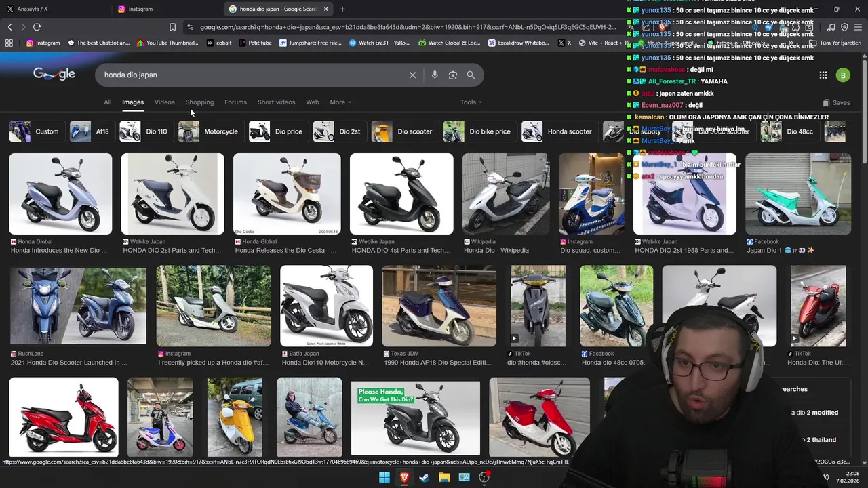
Task: Open the Saves collection
Action: click(x=836, y=103)
